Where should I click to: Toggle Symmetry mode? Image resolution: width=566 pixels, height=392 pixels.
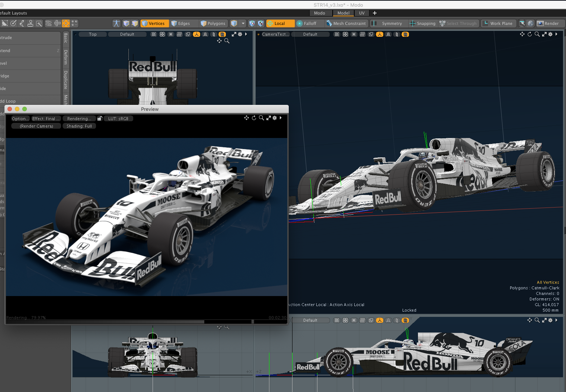click(x=388, y=23)
